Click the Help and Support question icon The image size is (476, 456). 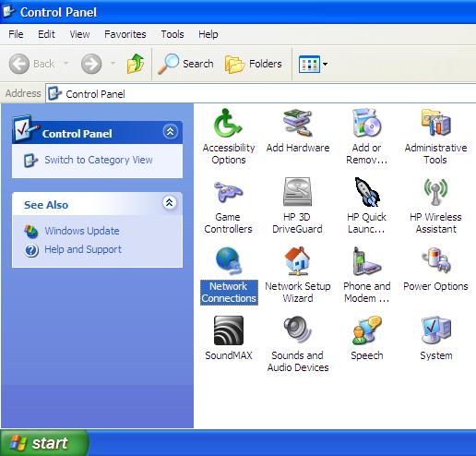(x=31, y=250)
